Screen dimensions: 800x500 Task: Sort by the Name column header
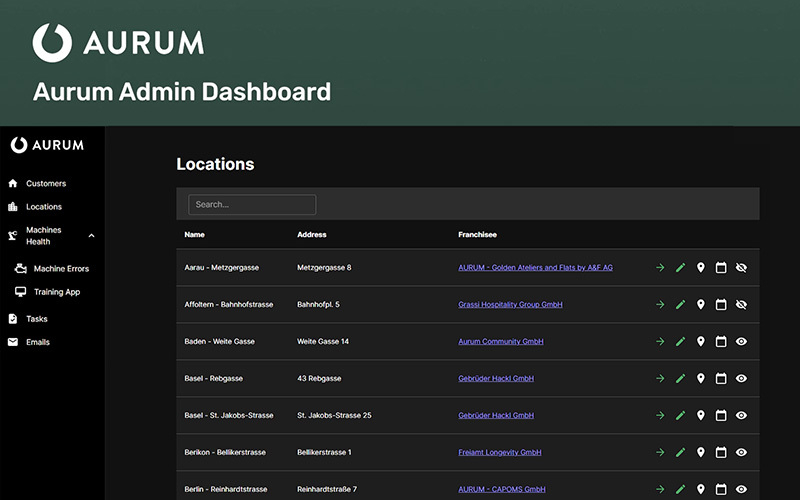pyautogui.click(x=194, y=235)
